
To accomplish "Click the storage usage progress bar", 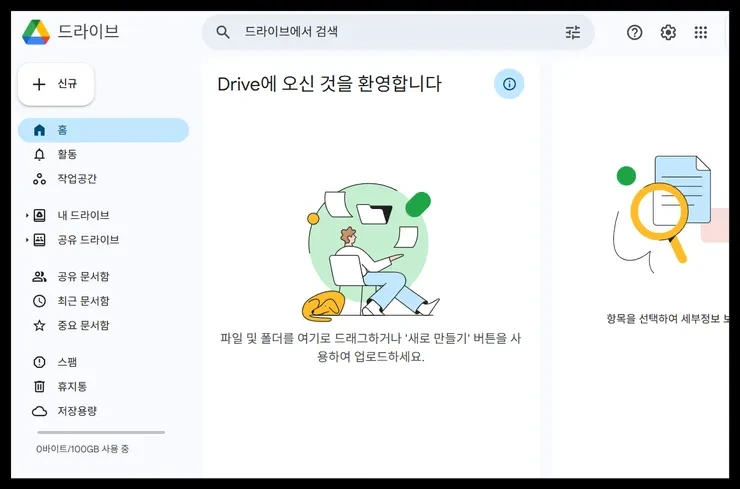I will 101,432.
